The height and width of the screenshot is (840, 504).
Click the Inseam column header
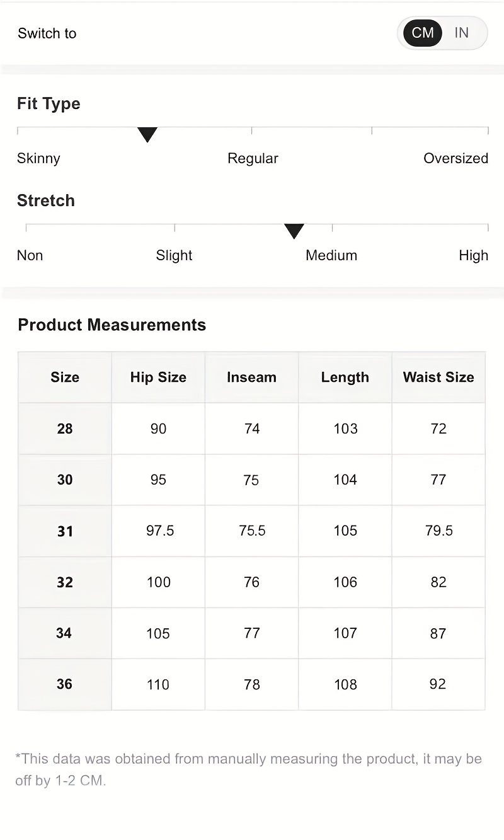coord(251,377)
